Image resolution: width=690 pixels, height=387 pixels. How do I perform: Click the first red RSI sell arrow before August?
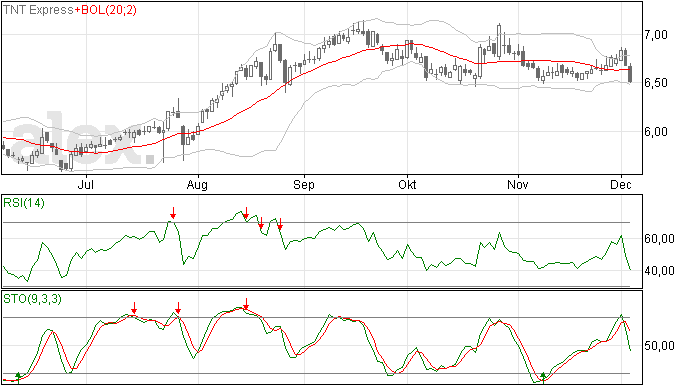tap(173, 213)
